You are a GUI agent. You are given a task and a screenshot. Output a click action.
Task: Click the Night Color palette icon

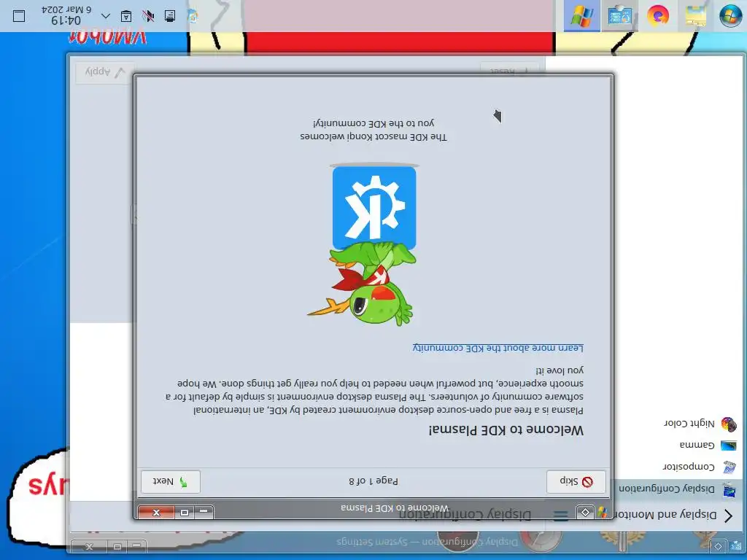729,424
